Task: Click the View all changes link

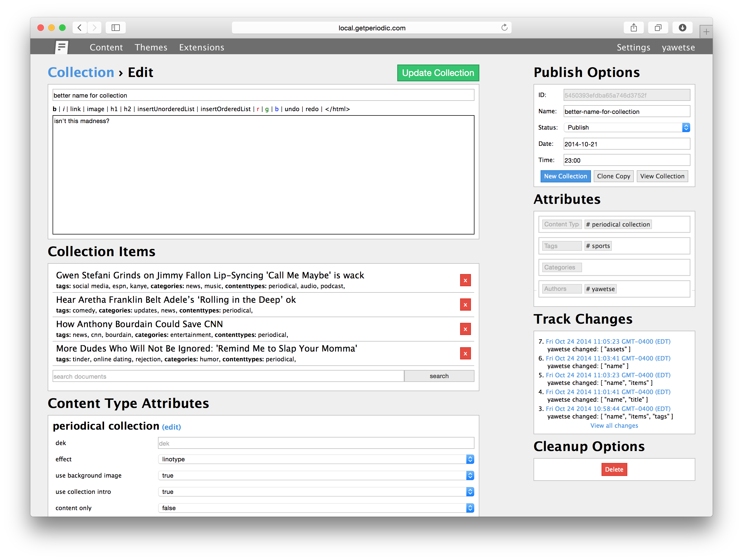Action: tap(614, 426)
